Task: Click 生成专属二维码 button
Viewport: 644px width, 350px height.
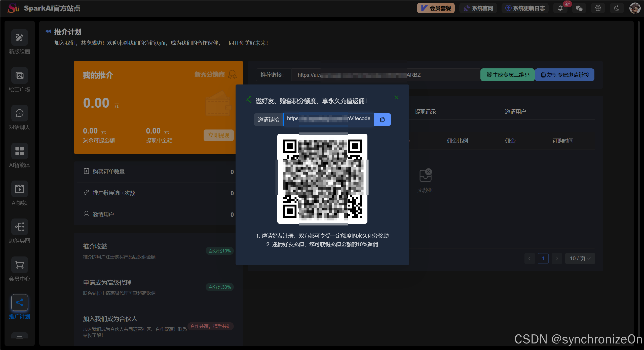Action: 507,75
